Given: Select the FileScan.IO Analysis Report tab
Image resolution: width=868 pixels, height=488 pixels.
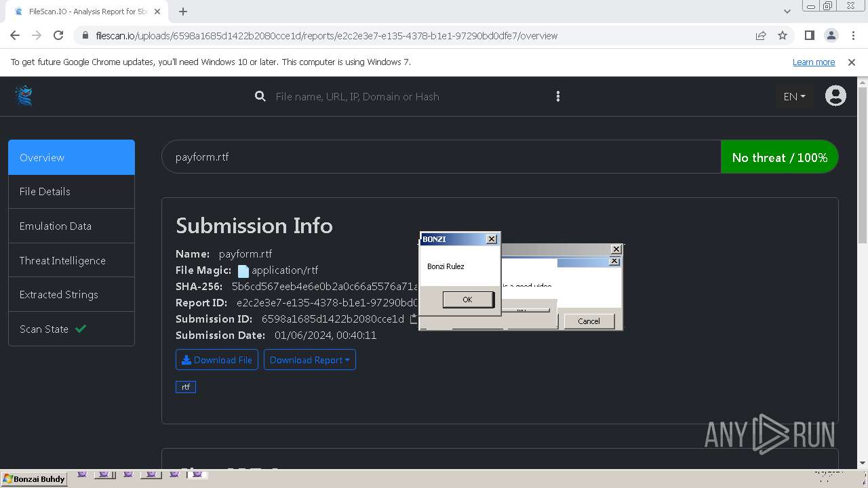Looking at the screenshot, I should [x=87, y=12].
